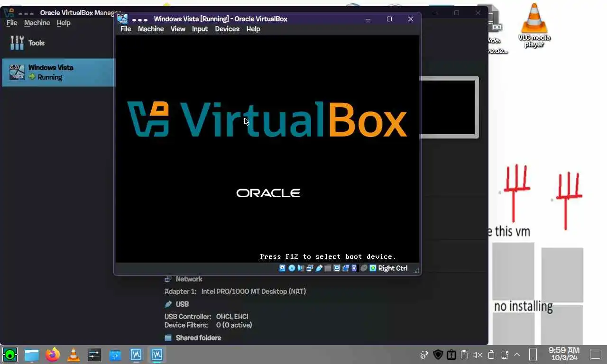This screenshot has width=607, height=364.
Task: Open View menu in VM window
Action: click(x=178, y=29)
